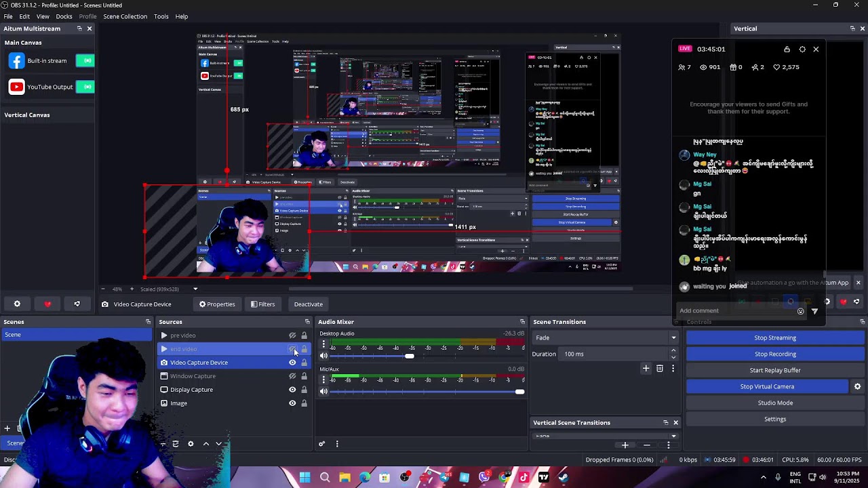Open Tools menu

coord(161,16)
